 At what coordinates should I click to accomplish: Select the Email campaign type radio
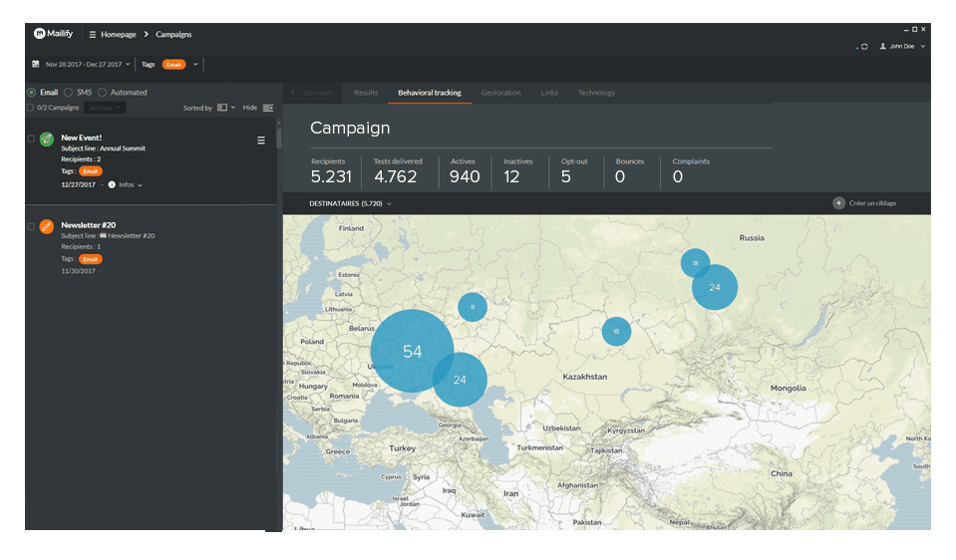coord(31,93)
